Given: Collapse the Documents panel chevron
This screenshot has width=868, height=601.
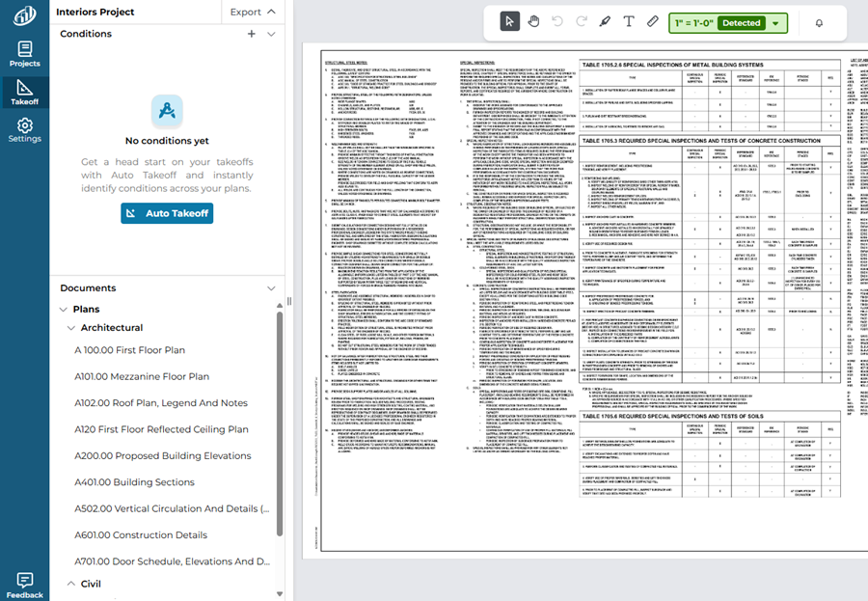Looking at the screenshot, I should point(271,288).
